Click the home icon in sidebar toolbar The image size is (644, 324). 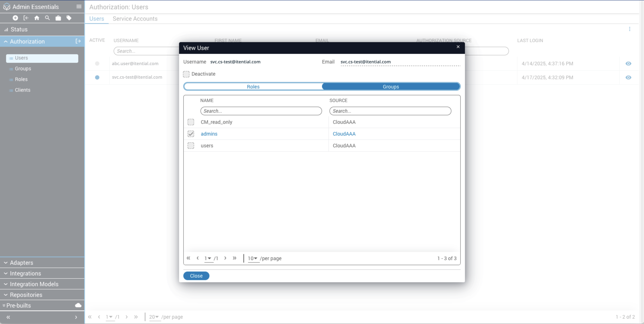pyautogui.click(x=37, y=18)
